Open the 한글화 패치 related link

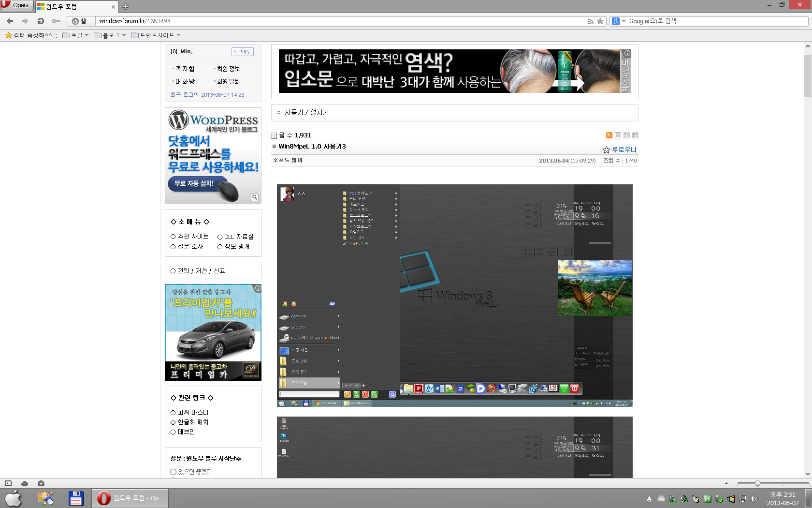click(x=193, y=422)
